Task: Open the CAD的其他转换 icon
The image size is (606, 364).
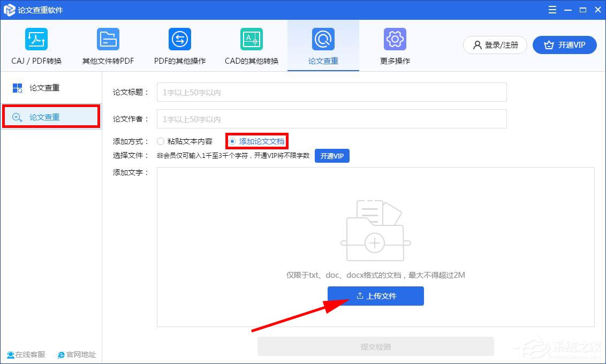Action: [252, 39]
